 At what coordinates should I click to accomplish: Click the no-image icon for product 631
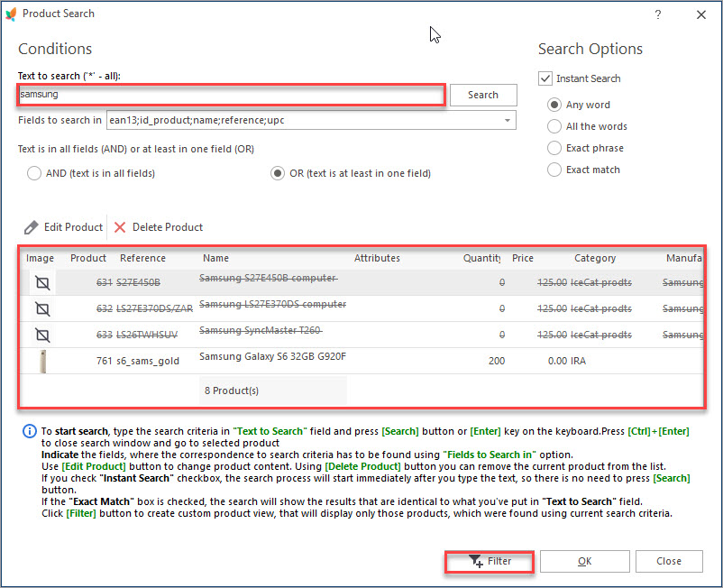[42, 282]
